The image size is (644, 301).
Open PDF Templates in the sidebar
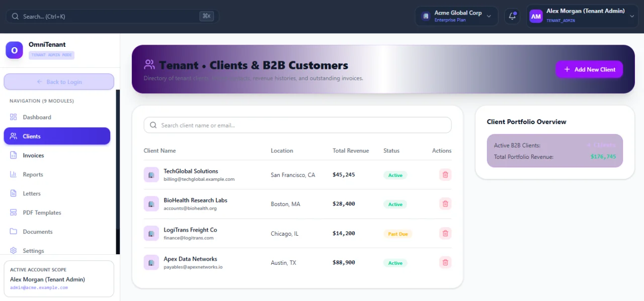[57, 213]
